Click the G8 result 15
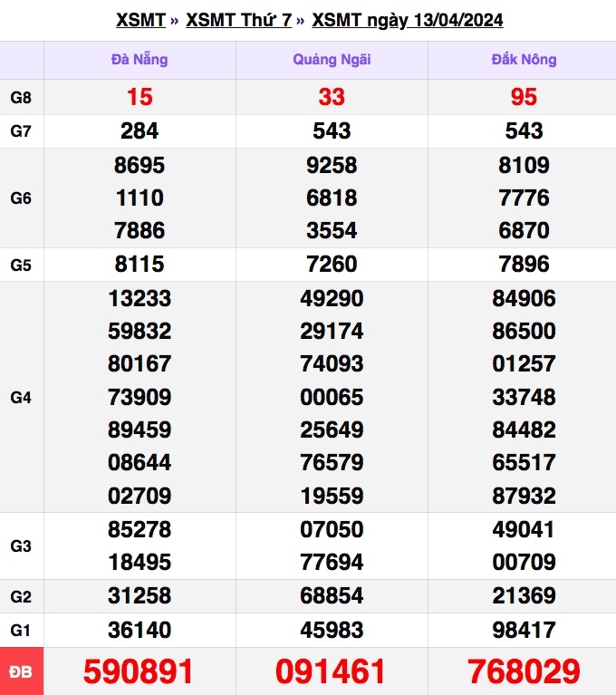The image size is (616, 695). [140, 97]
